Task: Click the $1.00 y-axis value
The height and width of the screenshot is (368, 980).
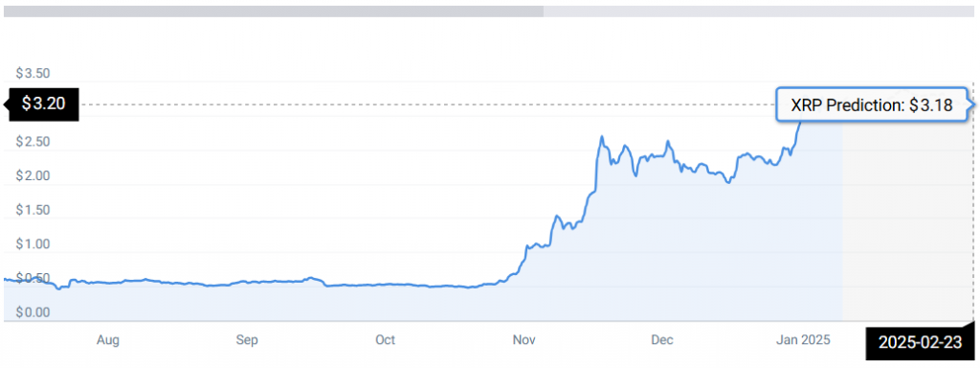Action: coord(33,244)
